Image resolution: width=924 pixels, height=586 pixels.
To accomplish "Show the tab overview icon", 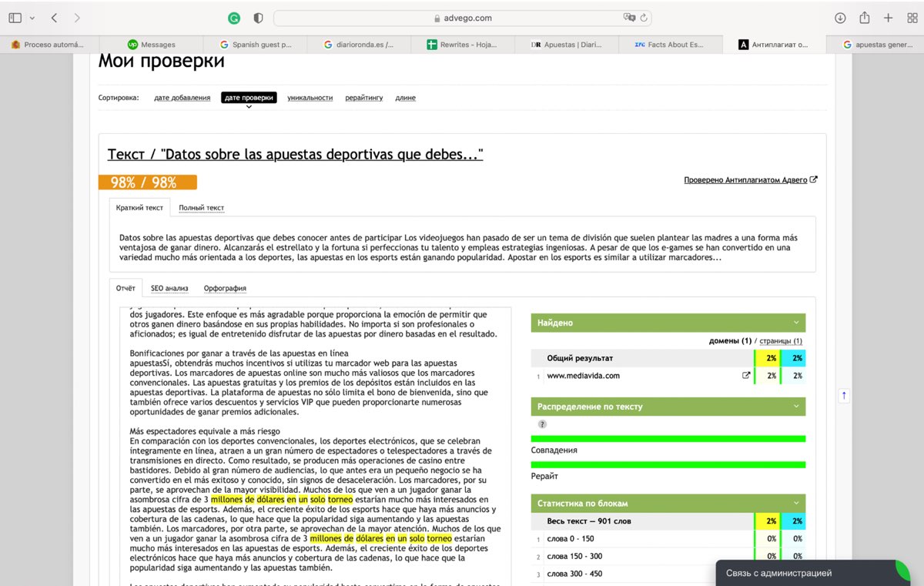I will coord(911,18).
